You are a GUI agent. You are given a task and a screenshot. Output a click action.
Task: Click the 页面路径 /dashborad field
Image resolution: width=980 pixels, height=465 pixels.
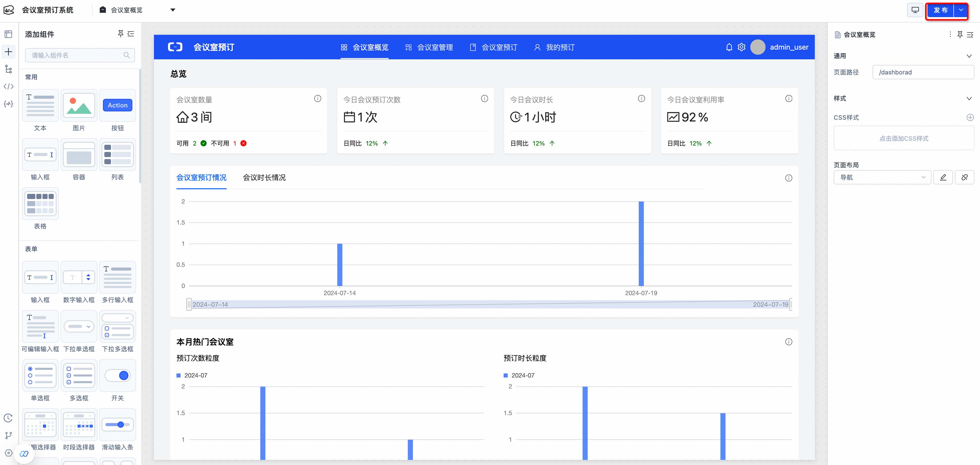[923, 72]
